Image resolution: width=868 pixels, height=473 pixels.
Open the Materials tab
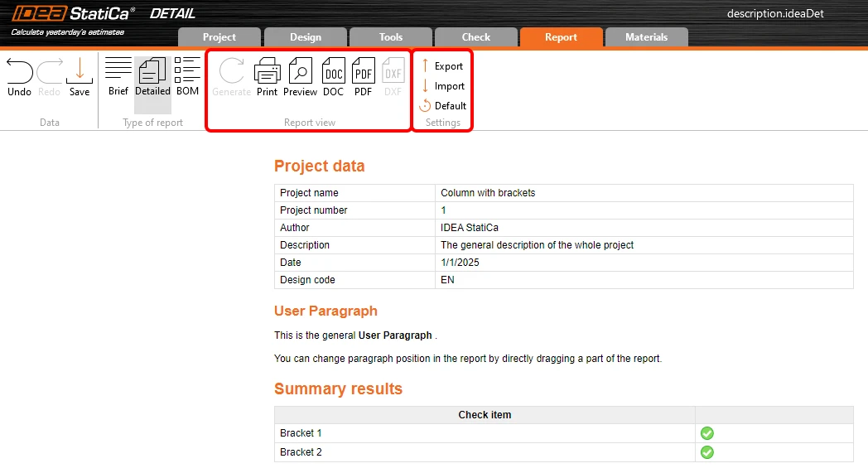coord(647,37)
